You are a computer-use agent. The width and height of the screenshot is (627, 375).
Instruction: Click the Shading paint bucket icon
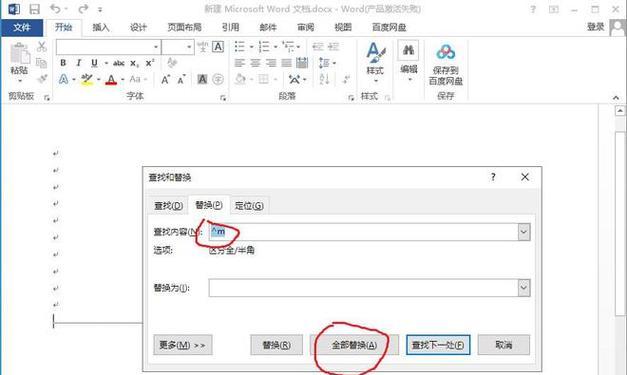click(x=240, y=79)
